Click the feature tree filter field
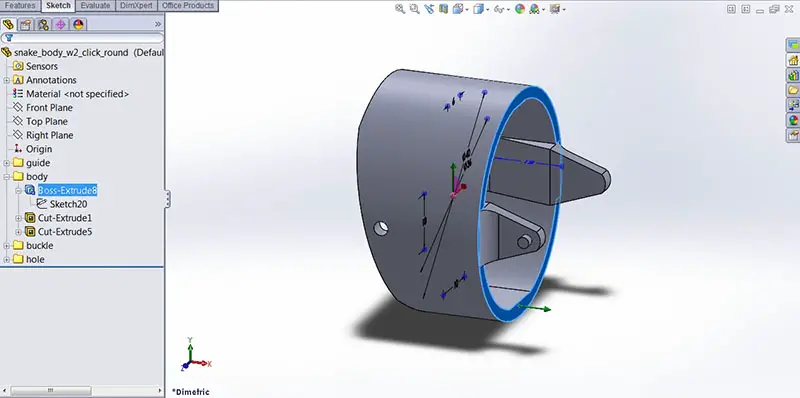Viewport: 800px width, 398px height. point(82,38)
